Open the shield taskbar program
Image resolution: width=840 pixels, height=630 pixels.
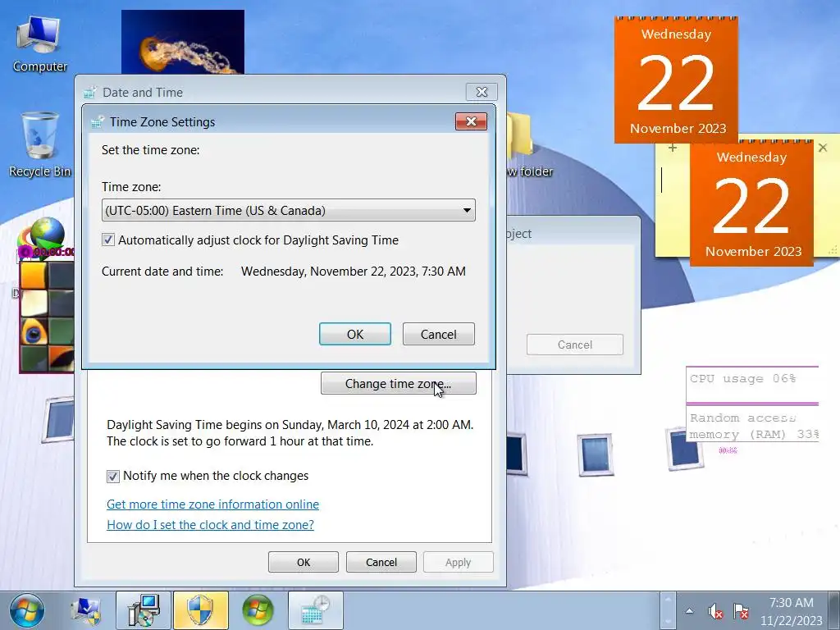[x=201, y=610]
